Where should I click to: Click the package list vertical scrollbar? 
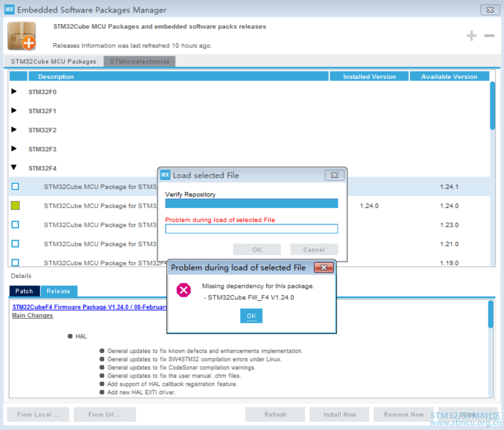[x=493, y=106]
